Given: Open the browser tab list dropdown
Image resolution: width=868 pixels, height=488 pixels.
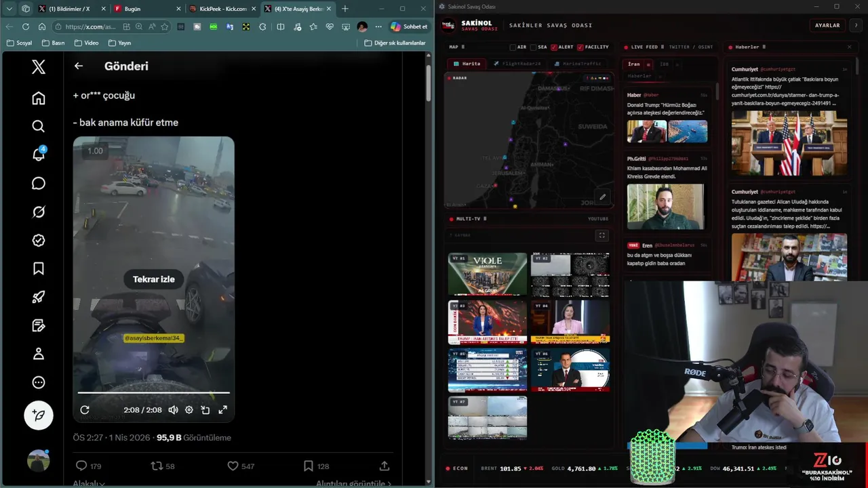Looking at the screenshot, I should pos(9,9).
